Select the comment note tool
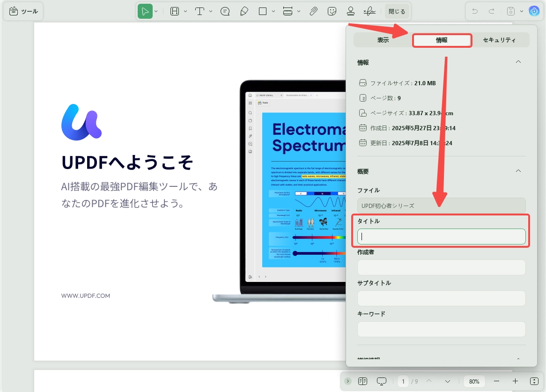The width and height of the screenshot is (546, 392). [225, 12]
